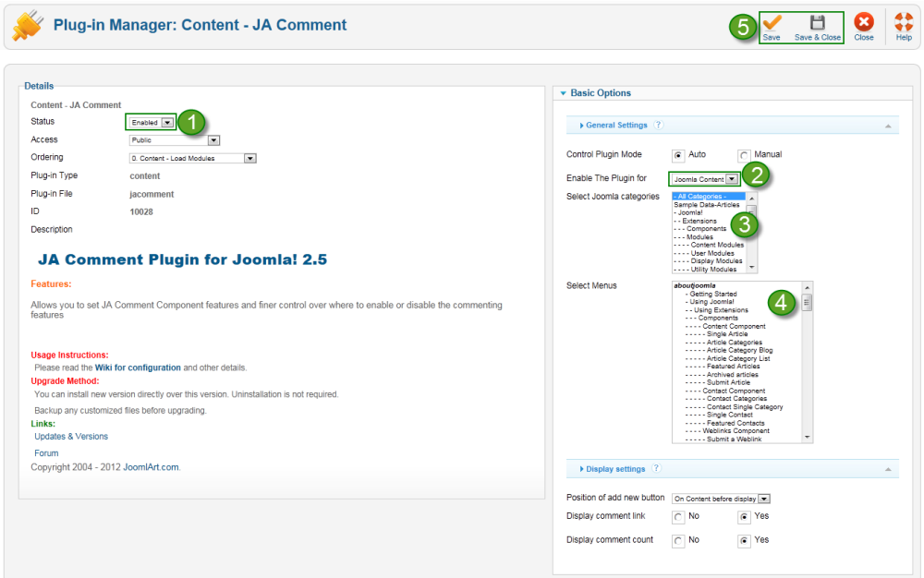Viewport: 924px width, 578px height.
Task: Open the Status Enabled dropdown
Action: coord(152,123)
